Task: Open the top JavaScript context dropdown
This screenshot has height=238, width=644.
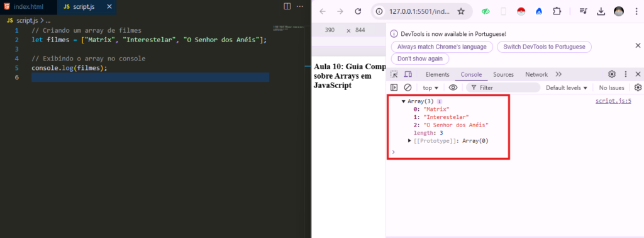Action: [430, 88]
